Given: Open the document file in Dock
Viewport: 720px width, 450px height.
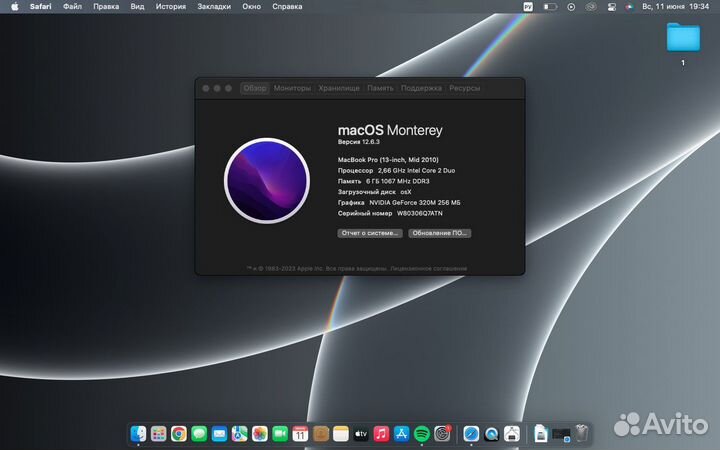Looking at the screenshot, I should [x=541, y=433].
